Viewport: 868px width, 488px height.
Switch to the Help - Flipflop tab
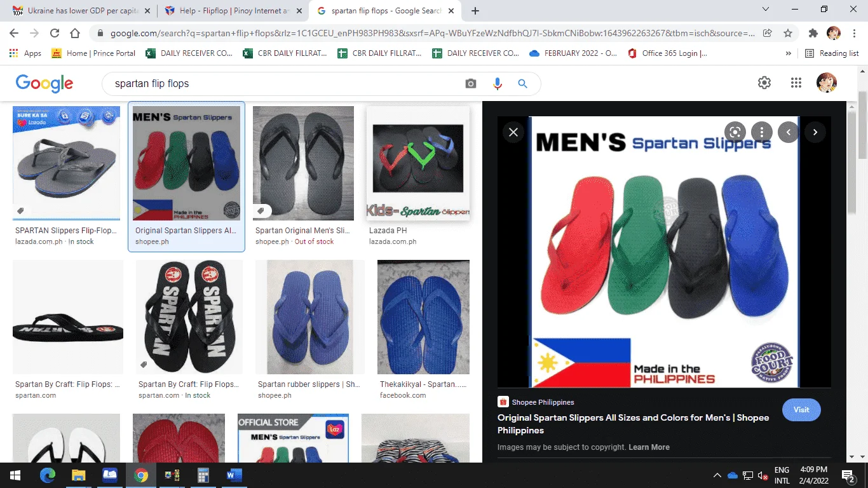pyautogui.click(x=233, y=11)
